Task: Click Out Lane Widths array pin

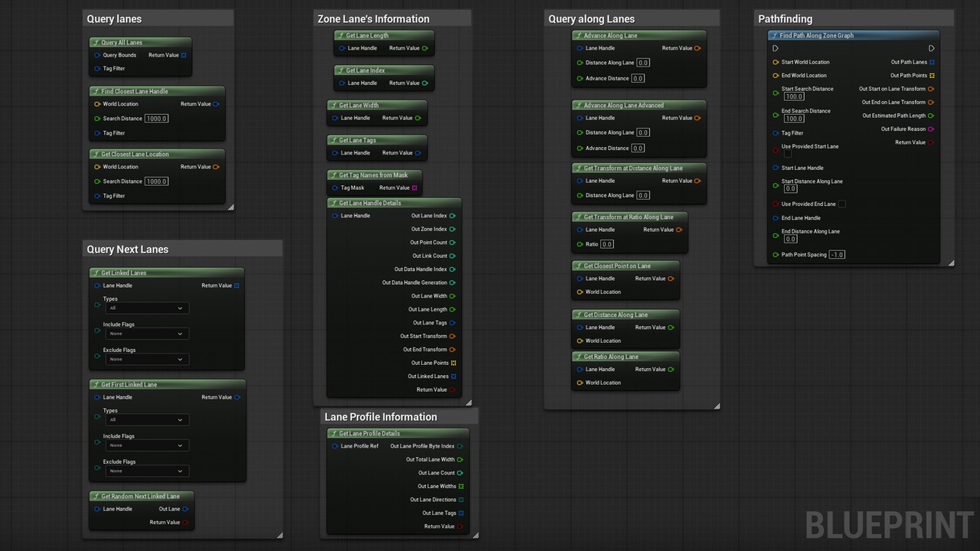Action: pos(461,486)
